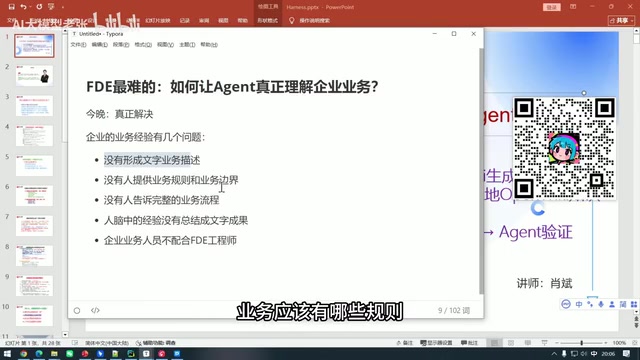Switch to normal view status bar icon
This screenshot has width=640, height=360.
click(x=494, y=343)
